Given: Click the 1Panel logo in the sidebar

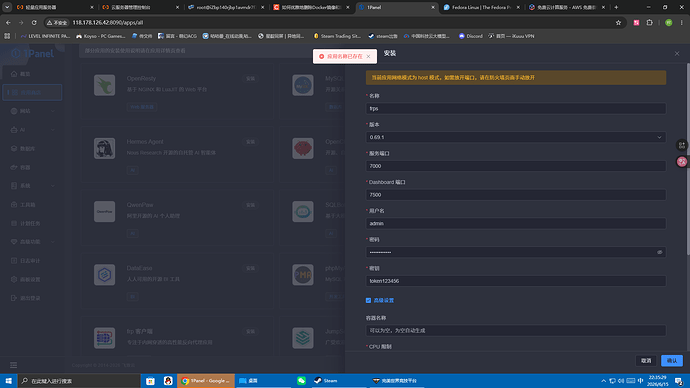Looking at the screenshot, I should [32, 54].
